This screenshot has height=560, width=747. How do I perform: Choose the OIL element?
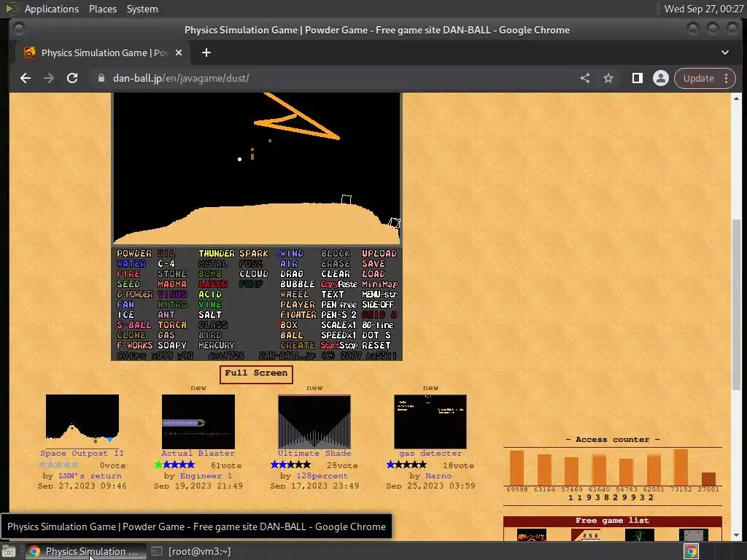click(x=166, y=254)
